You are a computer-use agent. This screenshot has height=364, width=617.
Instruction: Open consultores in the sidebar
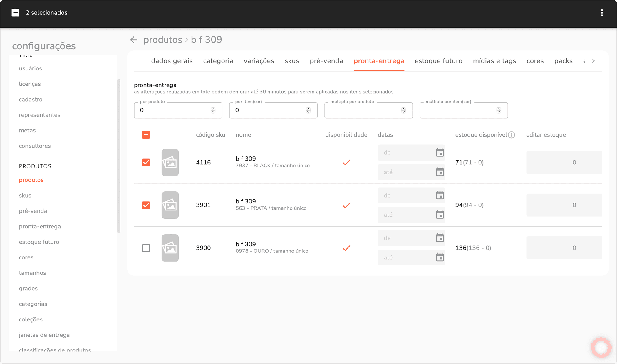35,146
